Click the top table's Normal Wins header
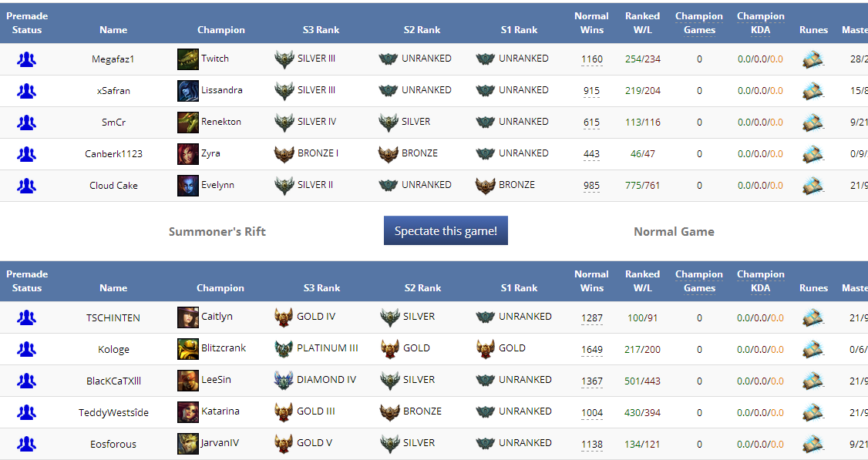Screen dimensions: 868x460 coord(591,23)
